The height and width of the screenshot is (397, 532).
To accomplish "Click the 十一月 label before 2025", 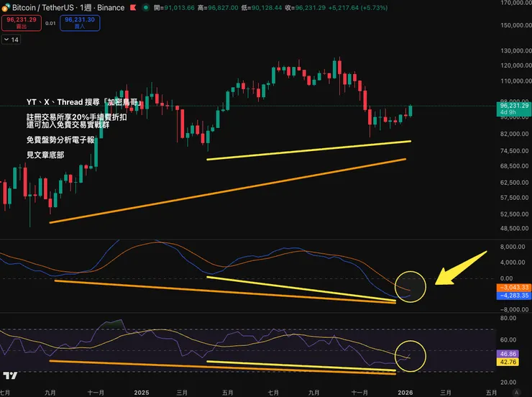I will [x=96, y=393].
